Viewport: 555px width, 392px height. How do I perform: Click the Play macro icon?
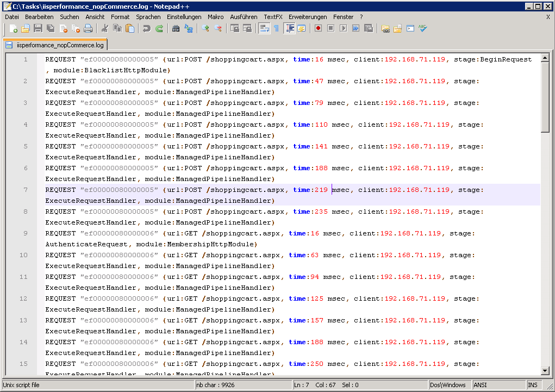[343, 28]
